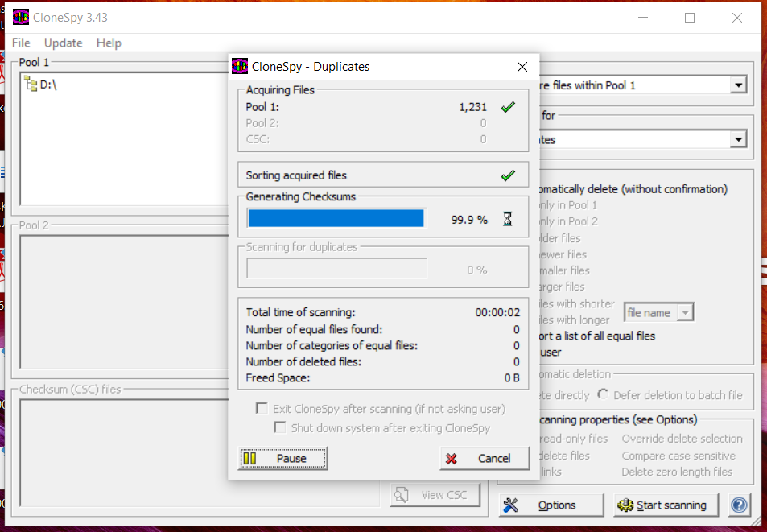Close the CloneSpy 3.43 main window
767x532 pixels.
(x=736, y=18)
